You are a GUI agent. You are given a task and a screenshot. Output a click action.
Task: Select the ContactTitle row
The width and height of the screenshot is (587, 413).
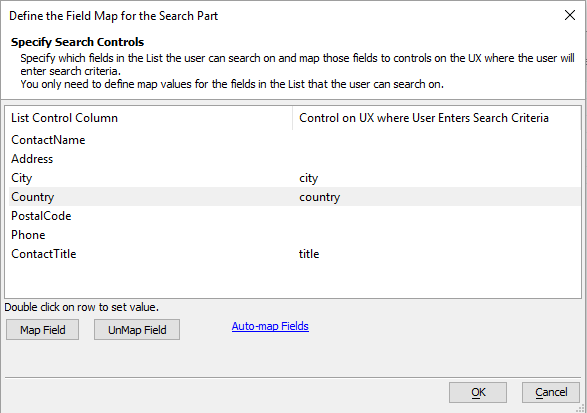[294, 254]
